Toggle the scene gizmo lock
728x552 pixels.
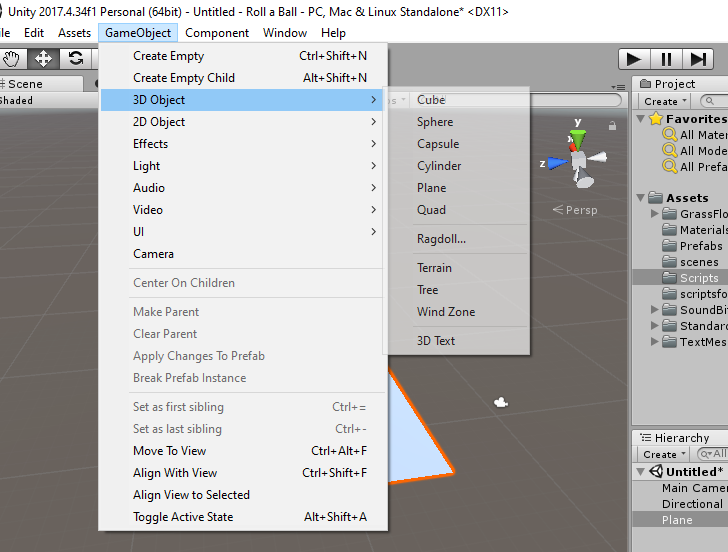pos(612,125)
